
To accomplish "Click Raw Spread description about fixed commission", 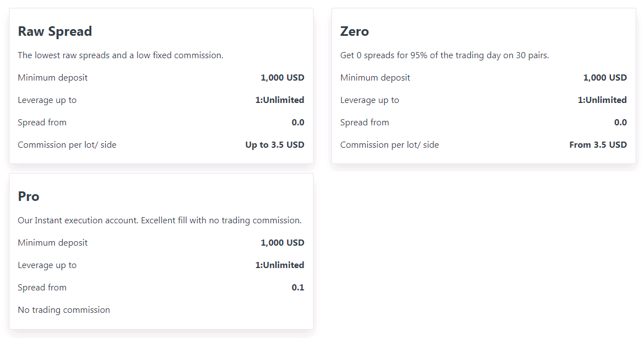I will point(120,55).
